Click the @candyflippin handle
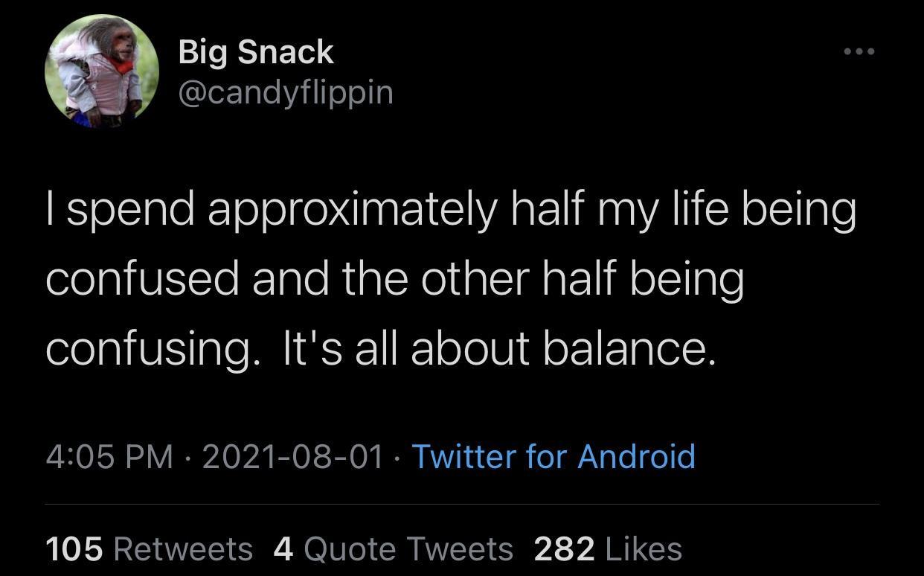The width and height of the screenshot is (924, 576). click(286, 92)
